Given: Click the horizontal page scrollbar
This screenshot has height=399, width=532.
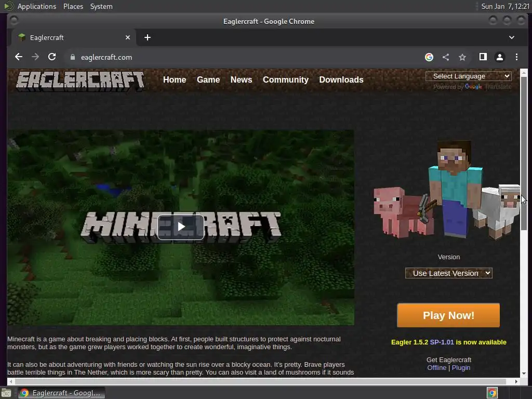Looking at the screenshot, I should (260, 382).
